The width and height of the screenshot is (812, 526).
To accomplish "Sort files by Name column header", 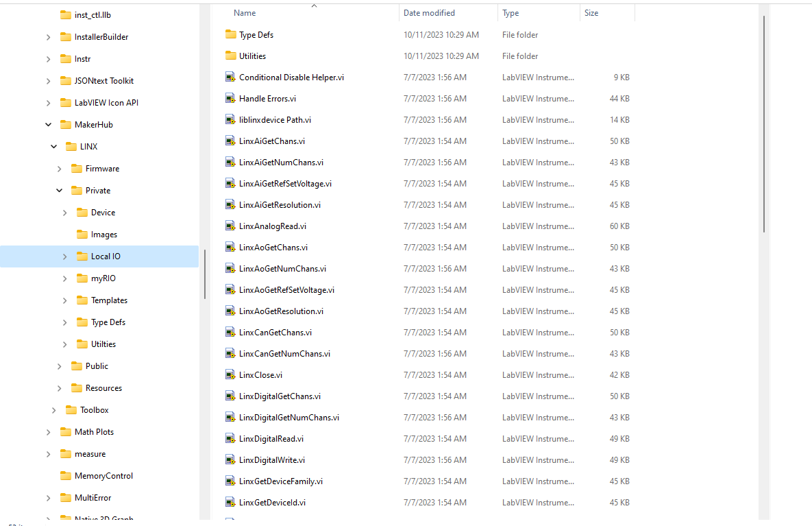I will coord(245,13).
